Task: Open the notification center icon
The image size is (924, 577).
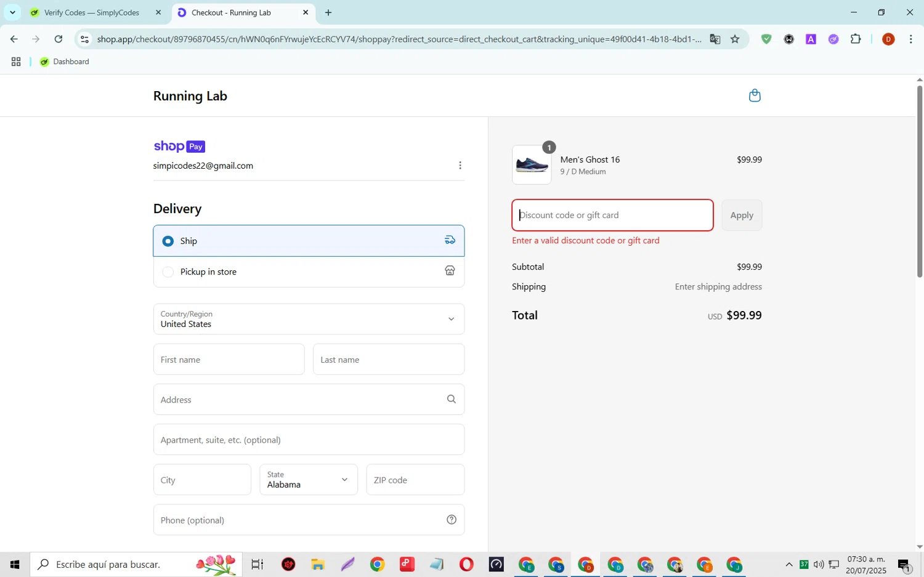Action: [x=904, y=564]
